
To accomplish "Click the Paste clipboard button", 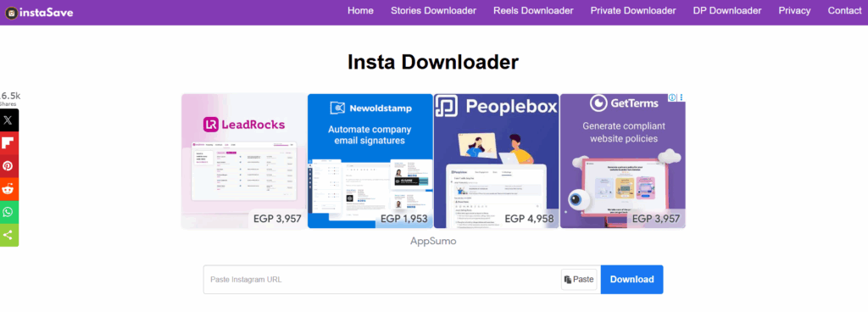I will pyautogui.click(x=579, y=280).
